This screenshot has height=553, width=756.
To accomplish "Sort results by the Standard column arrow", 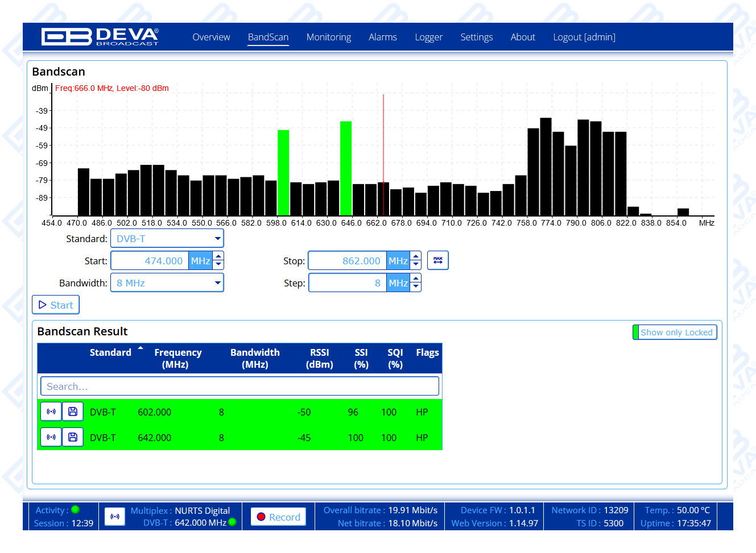I will pos(141,348).
